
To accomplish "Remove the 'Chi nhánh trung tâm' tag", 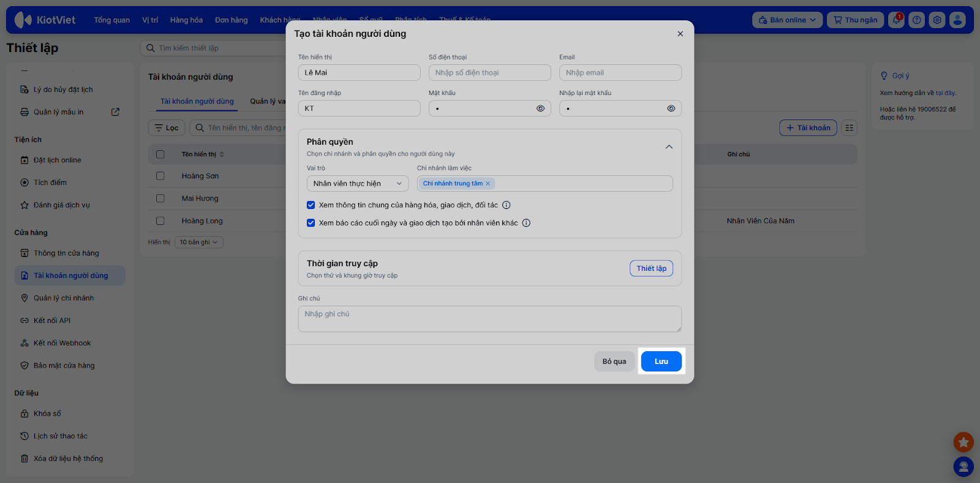I will tap(488, 184).
